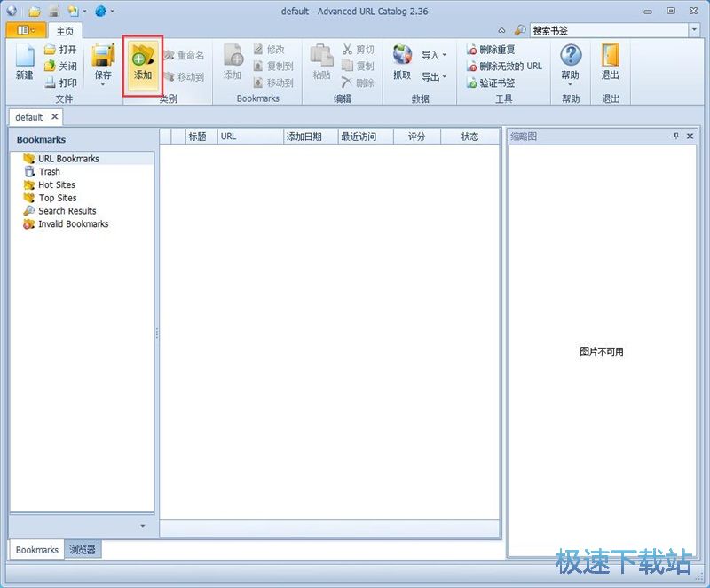Click the quick access save icon

(x=54, y=11)
